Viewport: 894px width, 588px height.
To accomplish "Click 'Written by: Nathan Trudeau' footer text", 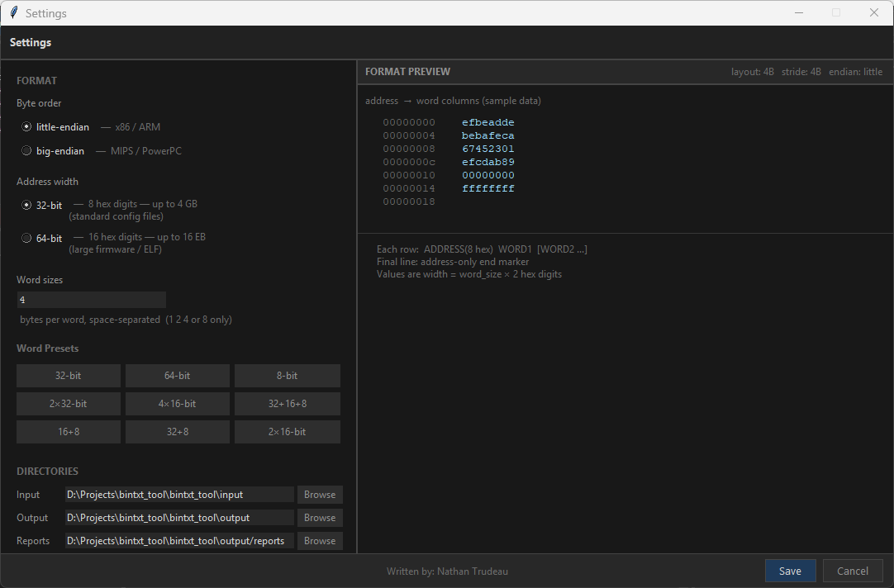I will (447, 571).
